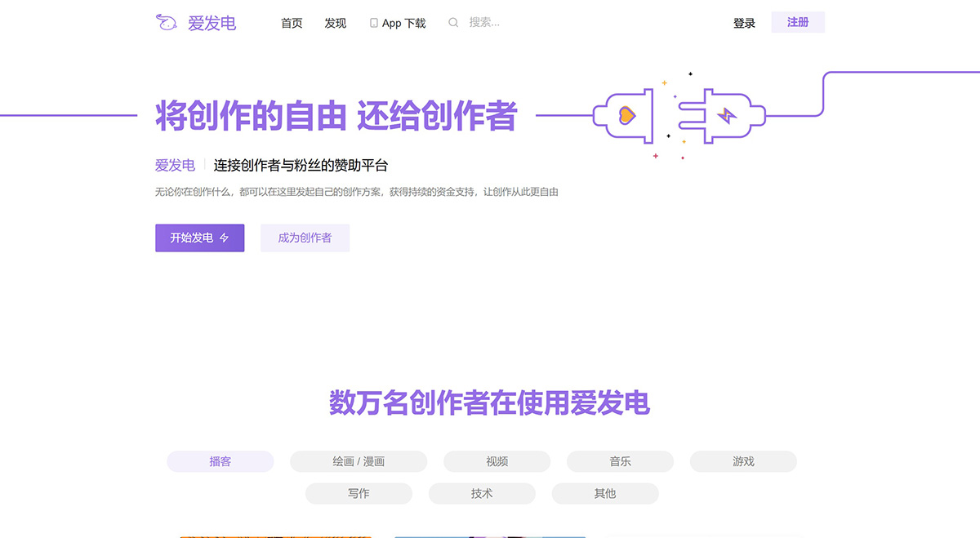
Task: Select the 其他 category pill
Action: pyautogui.click(x=605, y=493)
